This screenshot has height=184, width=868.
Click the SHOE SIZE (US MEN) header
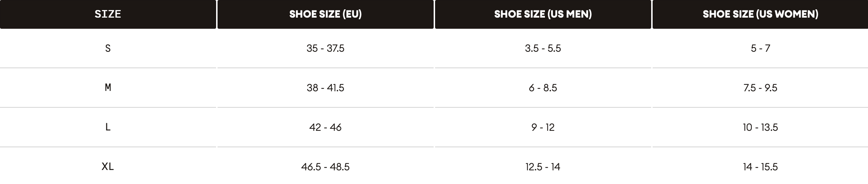543,14
